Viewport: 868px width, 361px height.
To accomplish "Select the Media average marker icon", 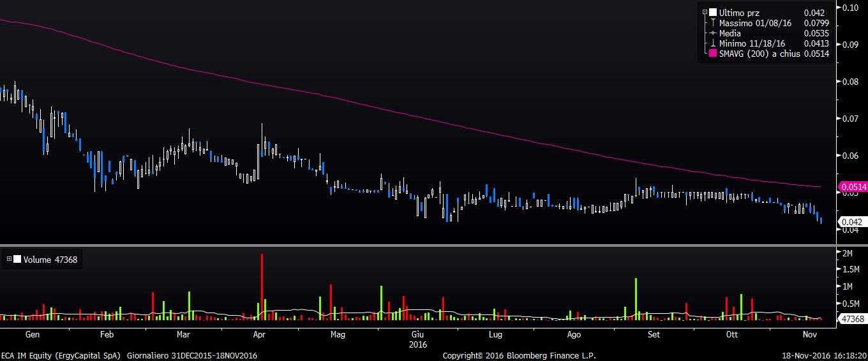I will tap(713, 33).
